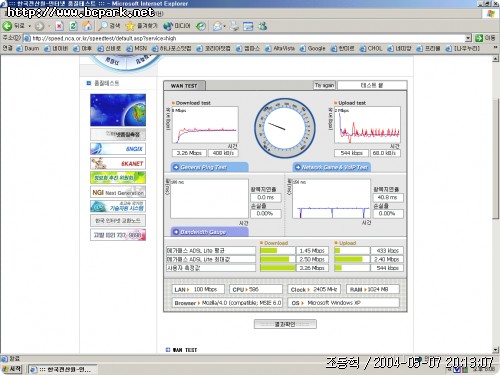Click the Try again button
This screenshot has width=500, height=375.
tap(324, 85)
